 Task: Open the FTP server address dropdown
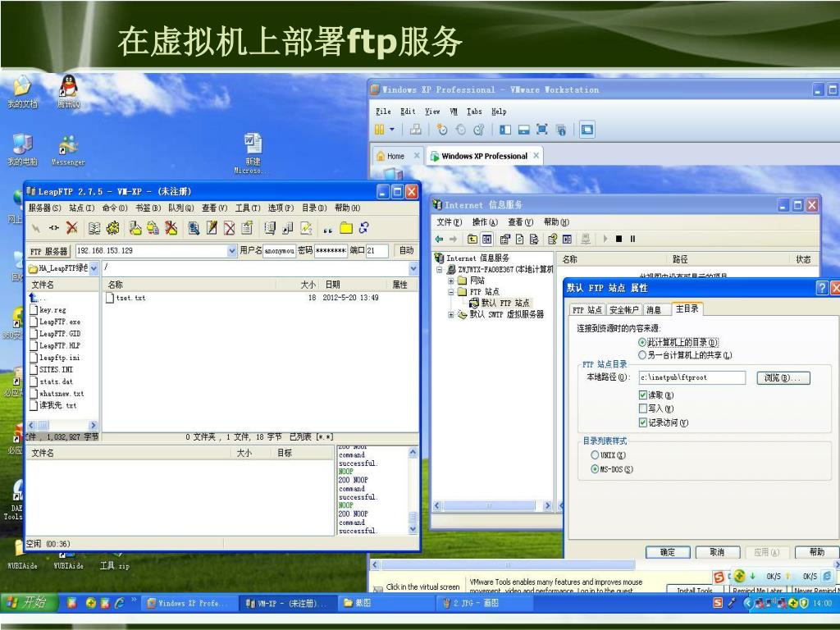[231, 251]
